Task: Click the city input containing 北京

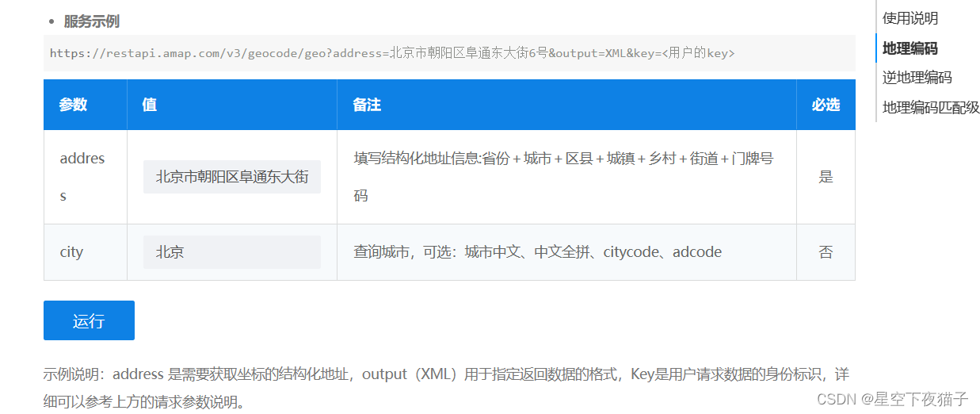Action: click(231, 252)
